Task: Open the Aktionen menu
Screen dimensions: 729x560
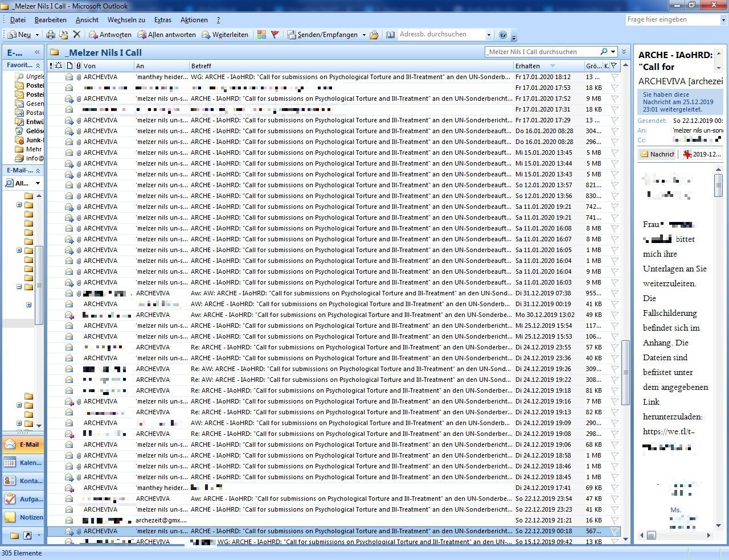Action: coord(194,19)
